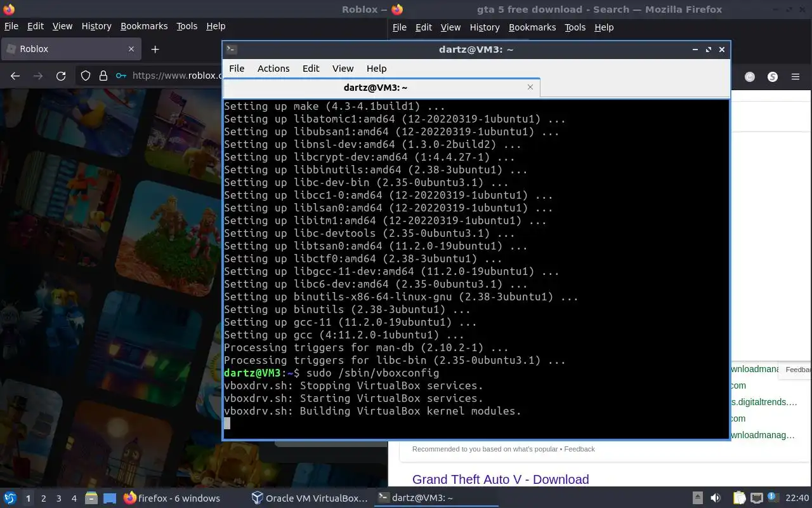Click the Building VirtualBox kernel modules line
Viewport: 812px width, 508px height.
(x=372, y=411)
